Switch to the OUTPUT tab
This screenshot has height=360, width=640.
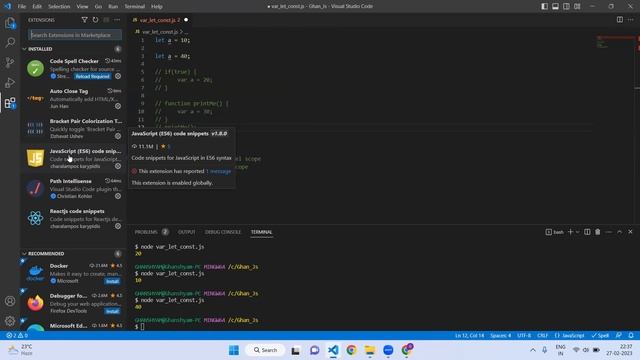point(187,232)
